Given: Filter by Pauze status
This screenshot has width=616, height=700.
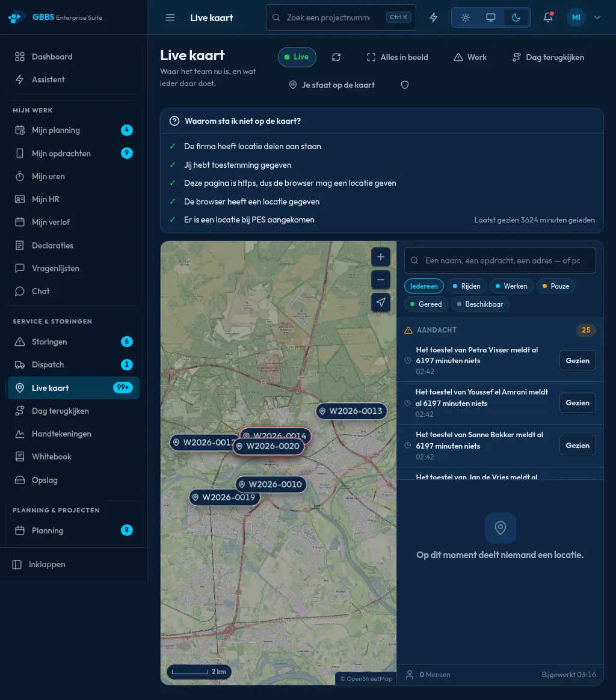Looking at the screenshot, I should point(555,286).
